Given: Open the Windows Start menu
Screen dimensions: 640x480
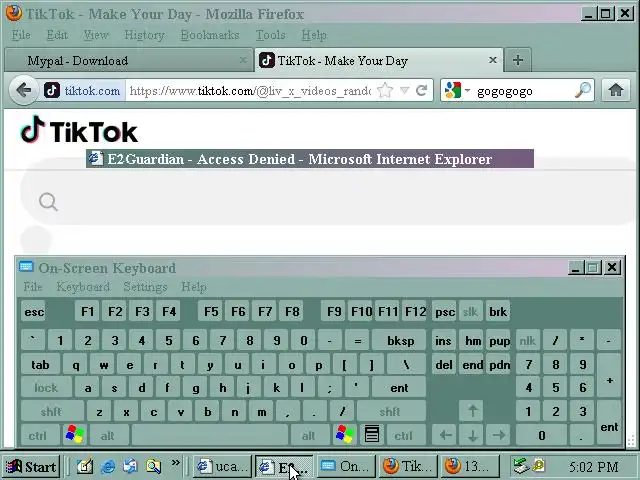Looking at the screenshot, I should 31,466.
